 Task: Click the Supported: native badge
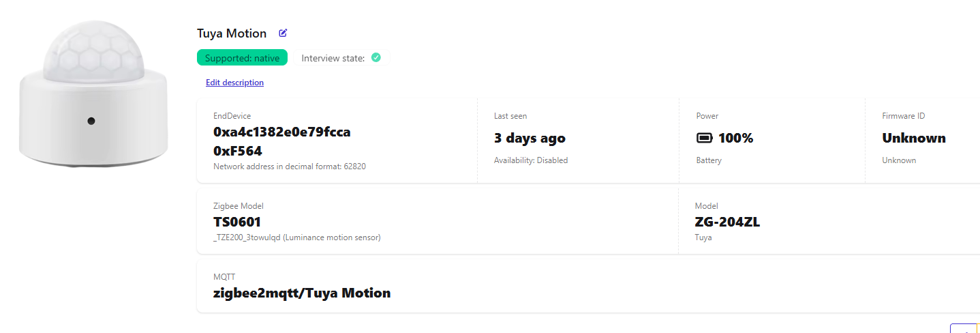(242, 58)
